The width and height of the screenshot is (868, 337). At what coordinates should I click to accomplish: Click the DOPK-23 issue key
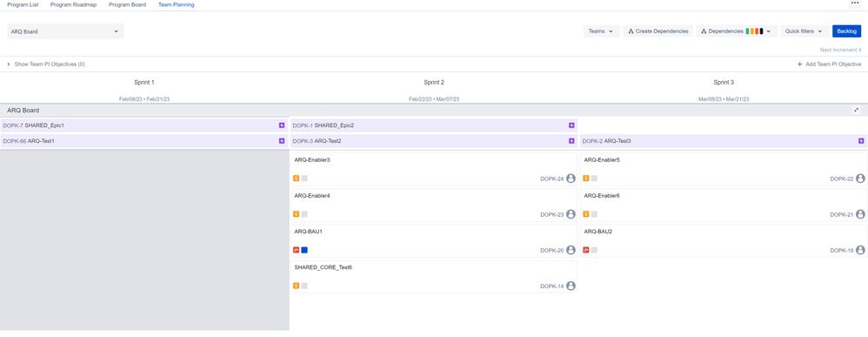click(x=552, y=214)
